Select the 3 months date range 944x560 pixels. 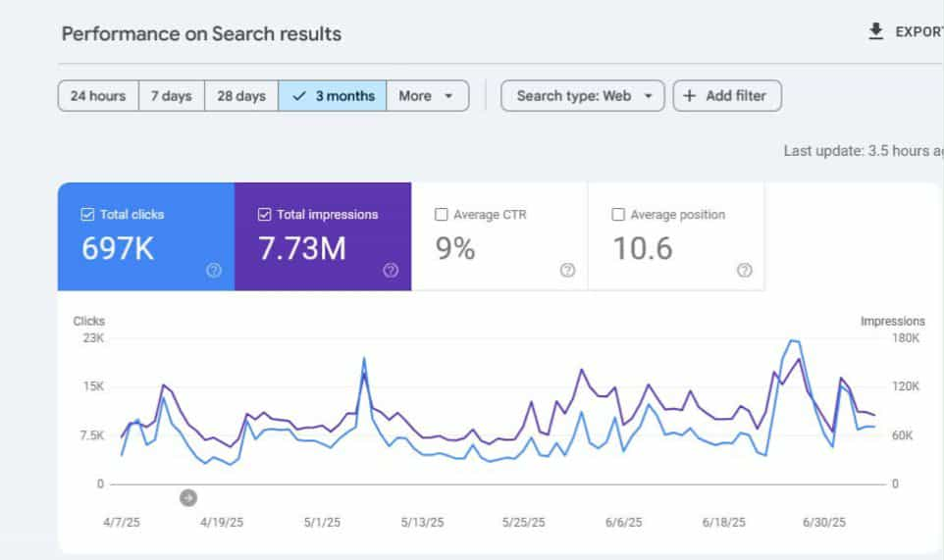tap(333, 96)
